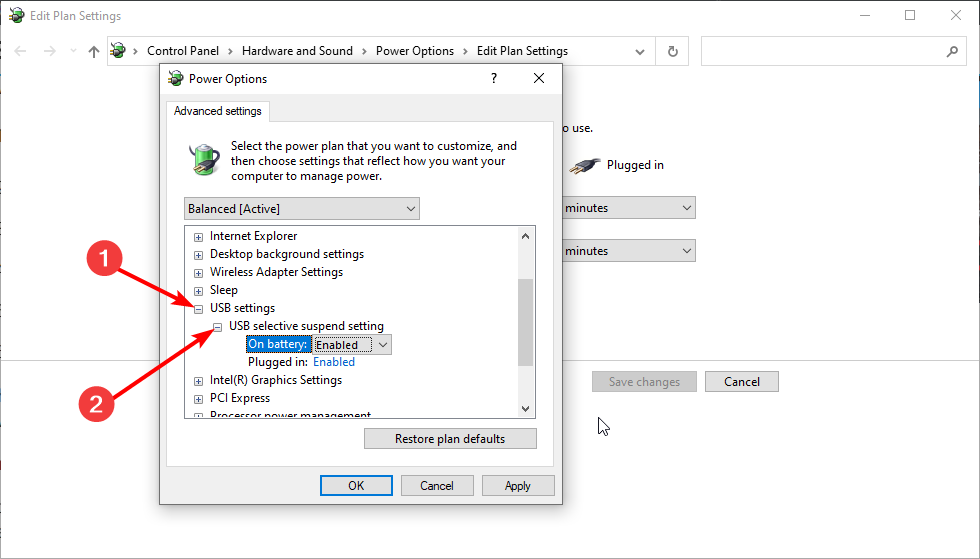This screenshot has height=559, width=980.
Task: Open the address bar history dropdown
Action: click(x=639, y=51)
